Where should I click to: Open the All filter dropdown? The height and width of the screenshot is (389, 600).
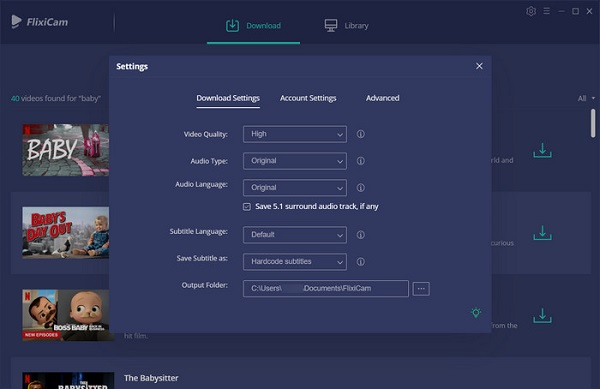coord(586,98)
